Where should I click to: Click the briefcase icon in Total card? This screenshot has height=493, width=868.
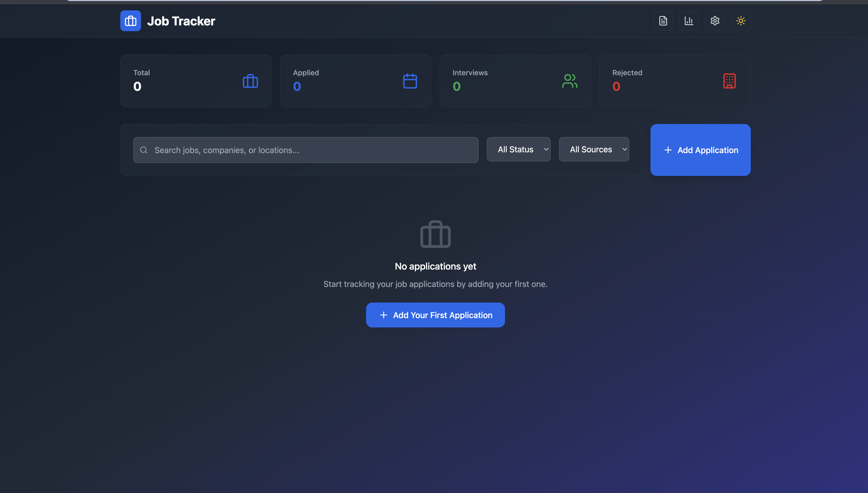(250, 81)
